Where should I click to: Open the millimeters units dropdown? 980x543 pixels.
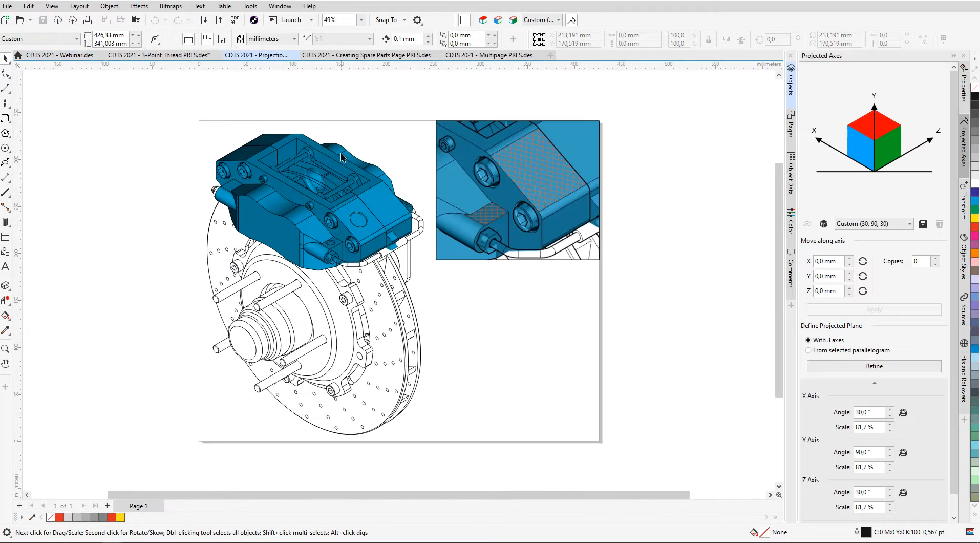point(294,38)
